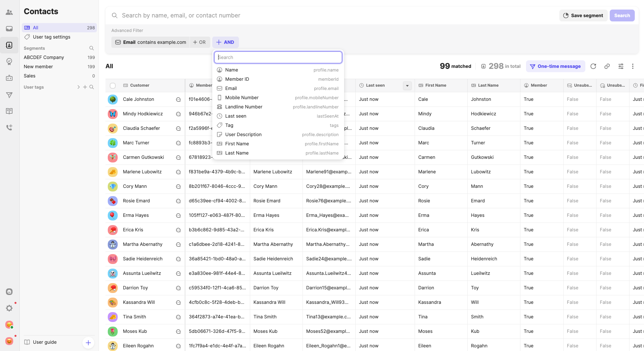Viewport: 644px width, 351px height.
Task: Sort by the First Name column header
Action: 435,85
